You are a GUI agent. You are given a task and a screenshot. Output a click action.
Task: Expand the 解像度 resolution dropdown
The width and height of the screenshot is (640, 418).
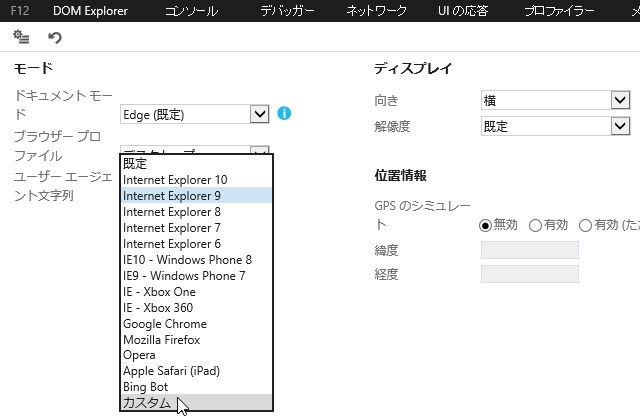click(556, 126)
